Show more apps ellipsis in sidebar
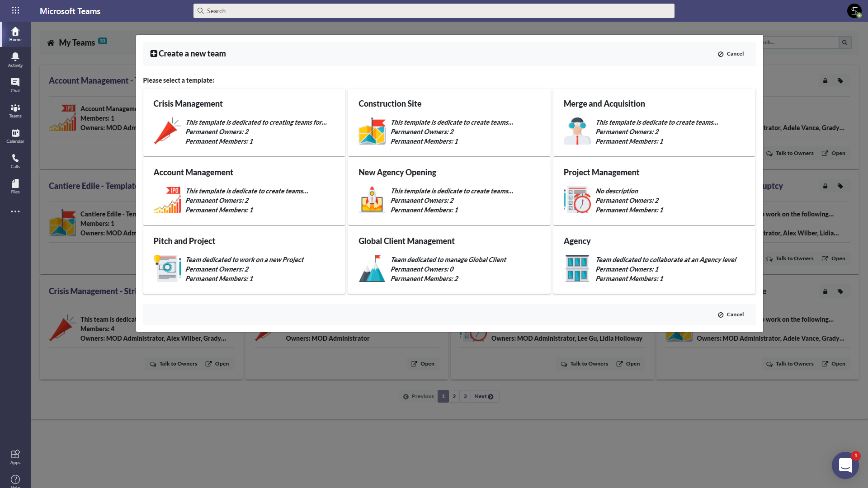 point(15,211)
